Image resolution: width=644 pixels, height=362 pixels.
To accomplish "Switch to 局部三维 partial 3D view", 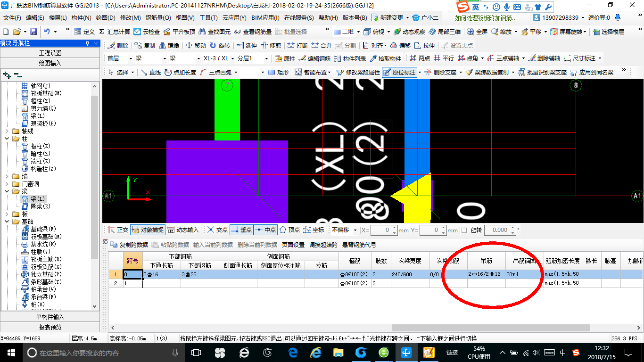I will [445, 32].
